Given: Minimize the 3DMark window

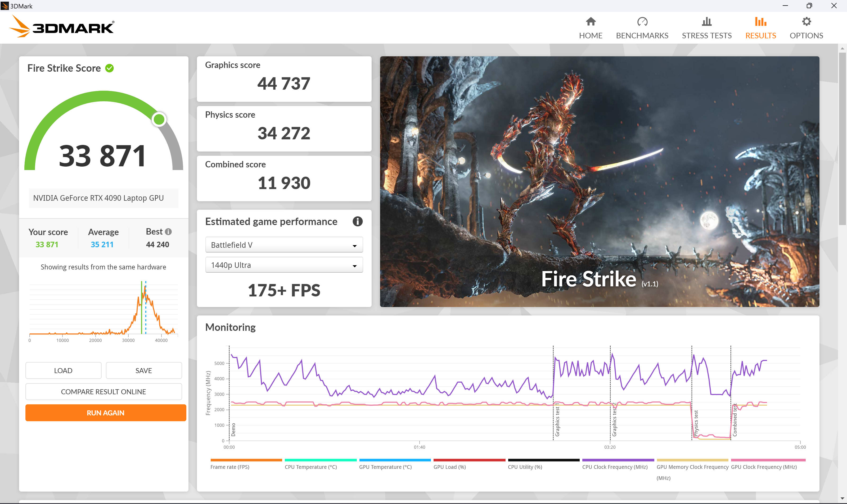Looking at the screenshot, I should point(785,6).
